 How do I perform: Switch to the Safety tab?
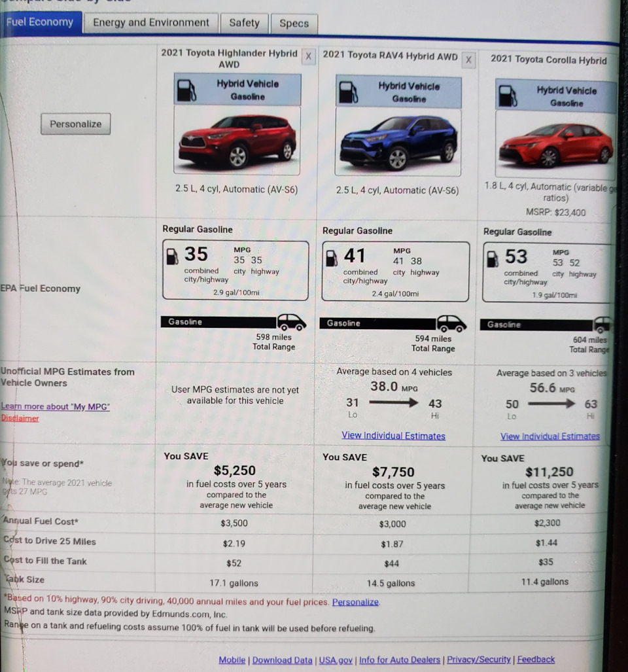click(244, 23)
